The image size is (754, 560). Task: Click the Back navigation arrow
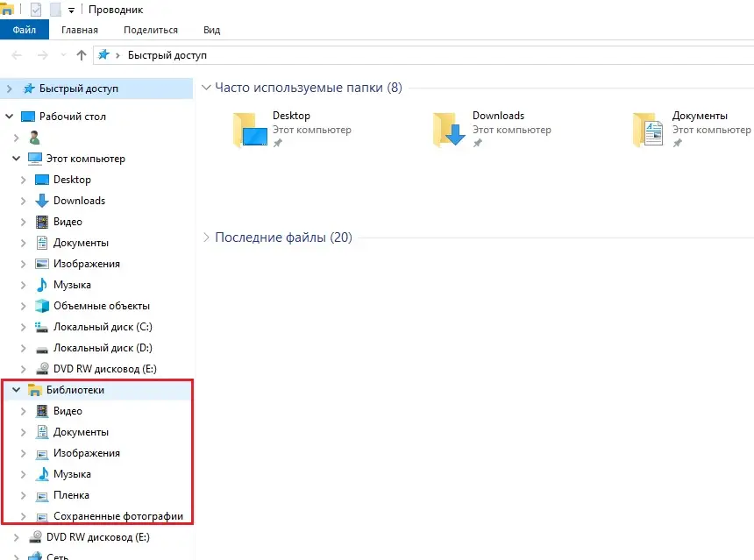[x=17, y=55]
